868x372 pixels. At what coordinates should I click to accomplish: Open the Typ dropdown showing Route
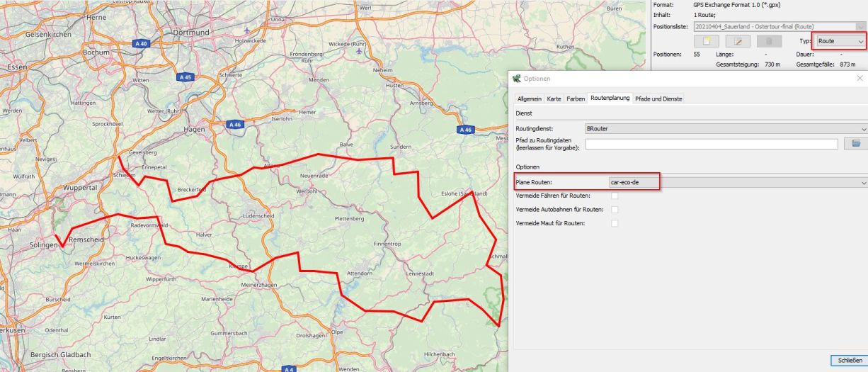click(x=840, y=41)
